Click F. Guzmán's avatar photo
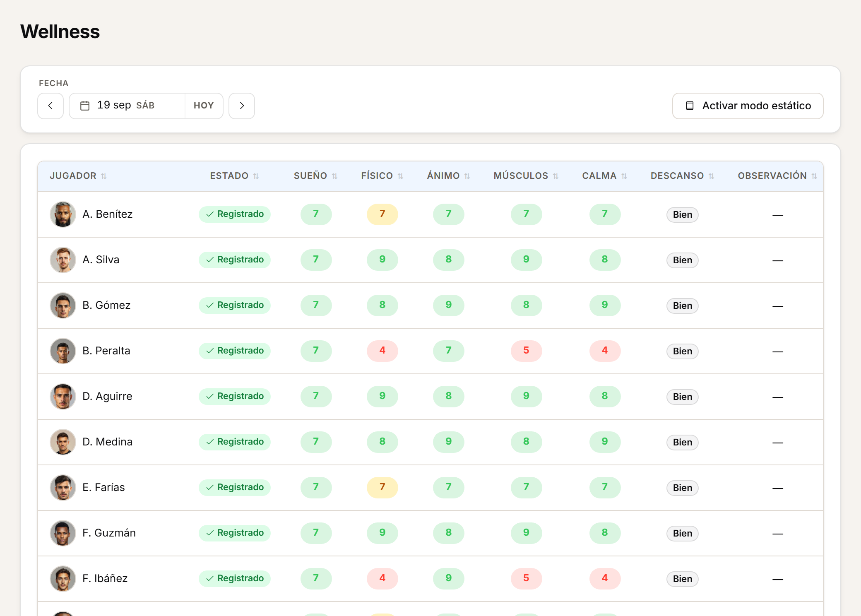 (x=63, y=533)
